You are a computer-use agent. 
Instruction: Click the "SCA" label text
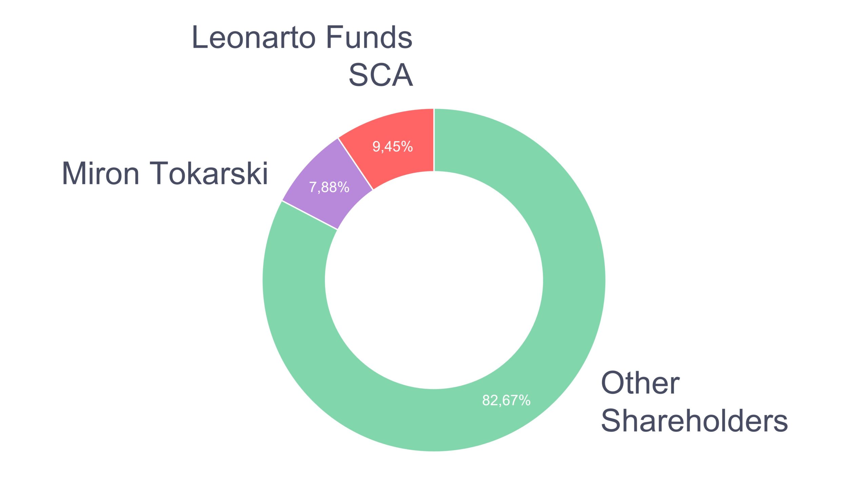pos(380,75)
